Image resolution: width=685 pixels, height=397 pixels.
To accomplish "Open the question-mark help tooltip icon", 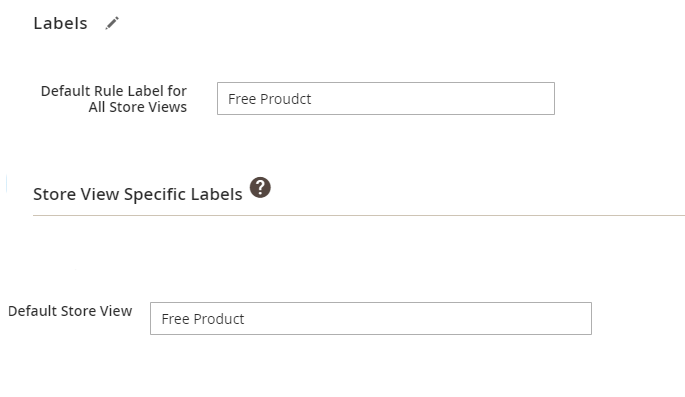I will tap(260, 187).
